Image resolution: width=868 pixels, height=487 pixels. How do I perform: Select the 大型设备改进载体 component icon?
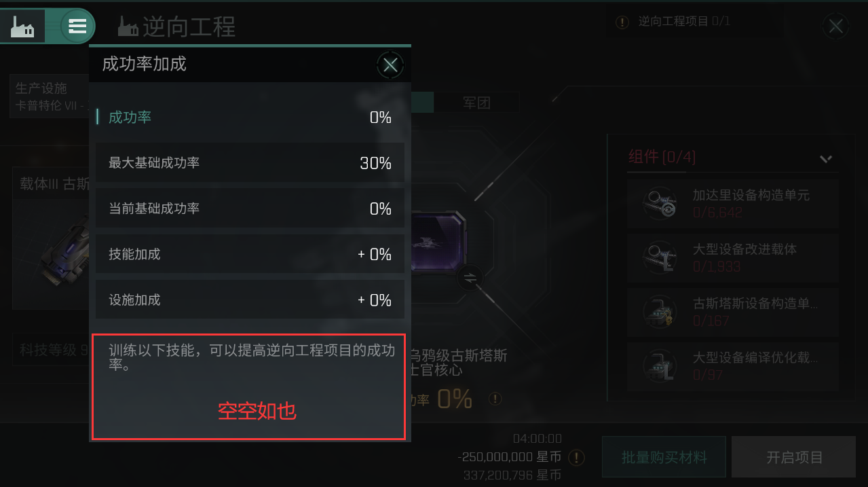(658, 257)
